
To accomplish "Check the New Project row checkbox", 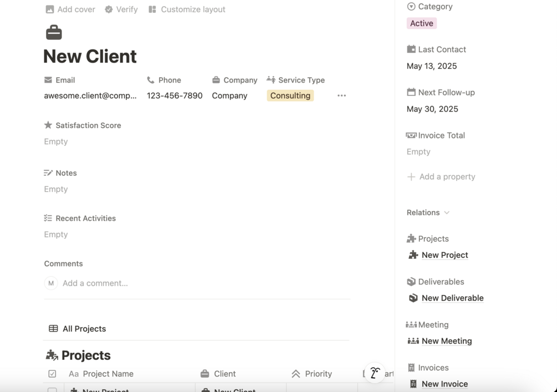I will (52, 390).
